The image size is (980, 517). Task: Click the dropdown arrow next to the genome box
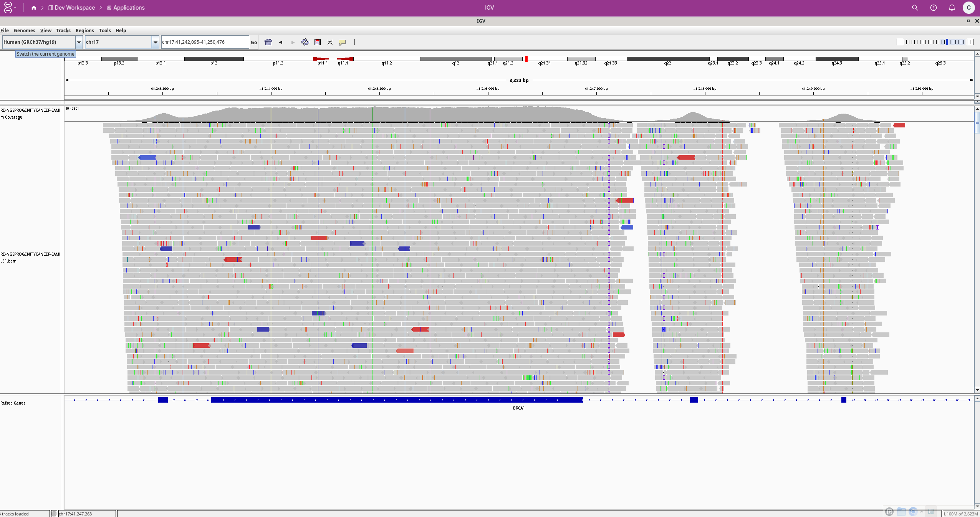[x=79, y=42]
